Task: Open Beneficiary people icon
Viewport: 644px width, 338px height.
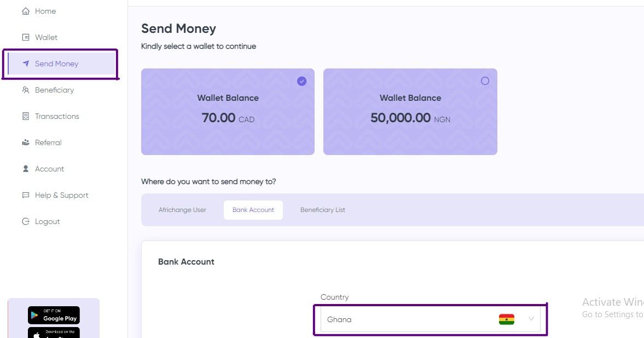Action: click(26, 90)
